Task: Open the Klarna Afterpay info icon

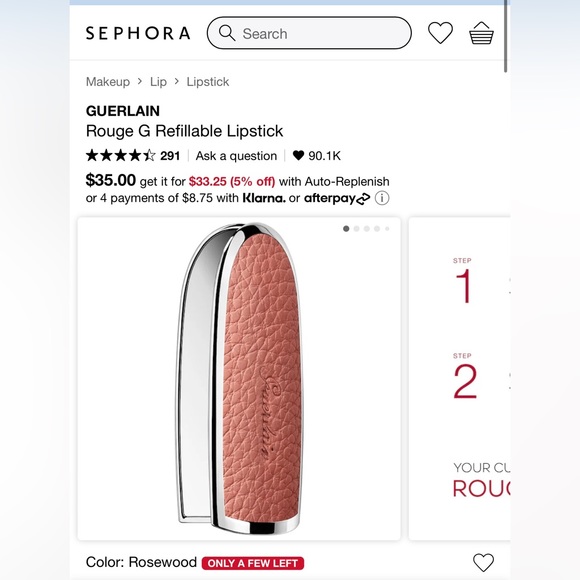Action: (382, 198)
